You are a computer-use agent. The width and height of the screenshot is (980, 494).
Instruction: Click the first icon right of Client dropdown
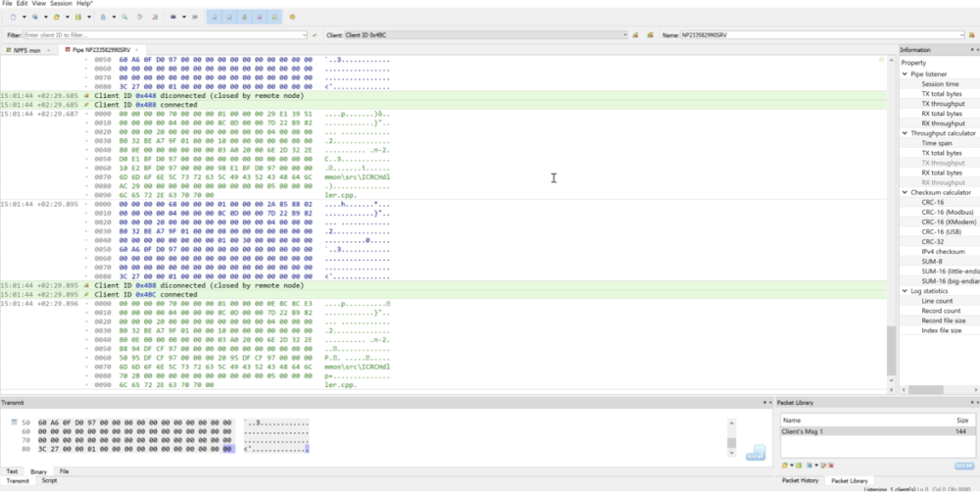tap(636, 35)
